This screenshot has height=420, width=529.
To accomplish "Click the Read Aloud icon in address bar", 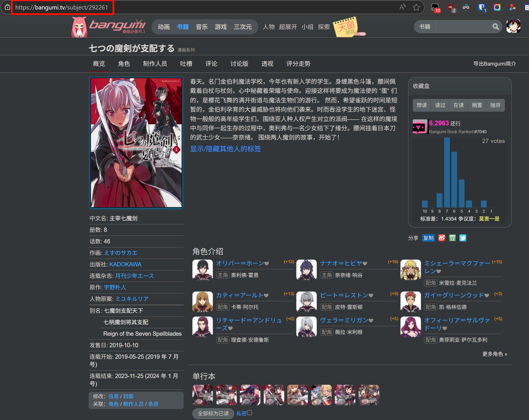I will coord(403,7).
